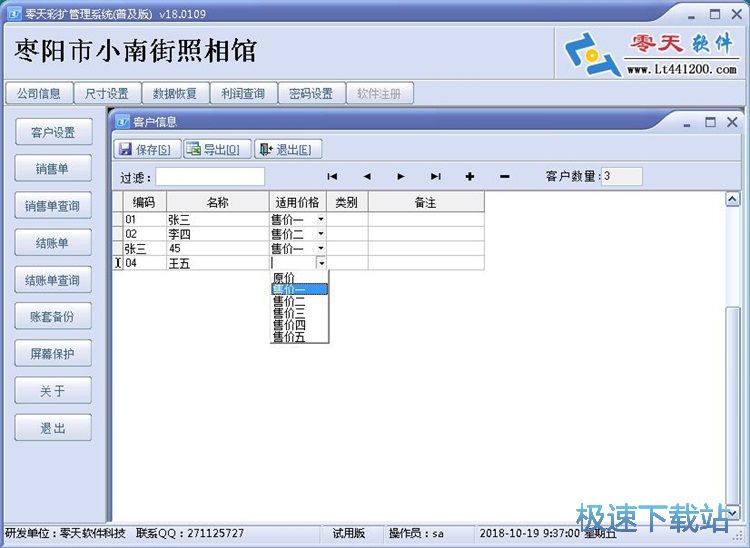The width and height of the screenshot is (750, 548).
Task: Open 密码设置 tab
Action: point(311,93)
